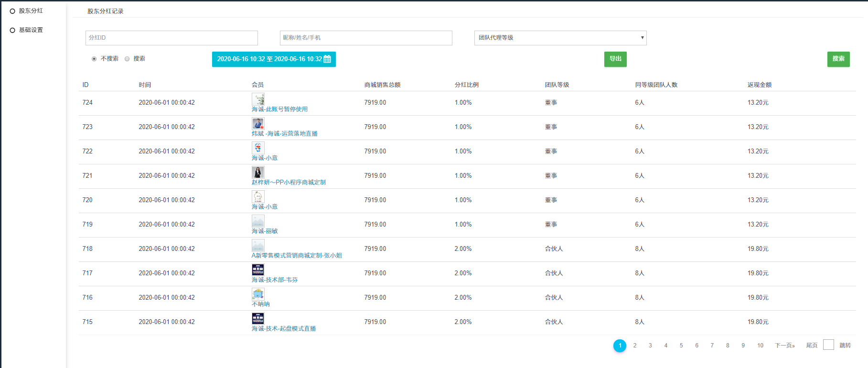868x368 pixels.
Task: Select the 不搜索 radio option
Action: point(94,59)
